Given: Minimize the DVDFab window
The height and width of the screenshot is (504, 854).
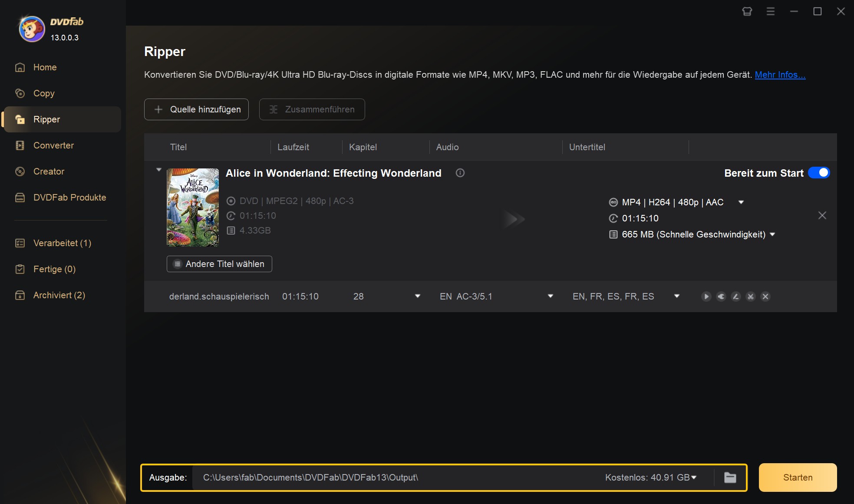Looking at the screenshot, I should pyautogui.click(x=794, y=12).
